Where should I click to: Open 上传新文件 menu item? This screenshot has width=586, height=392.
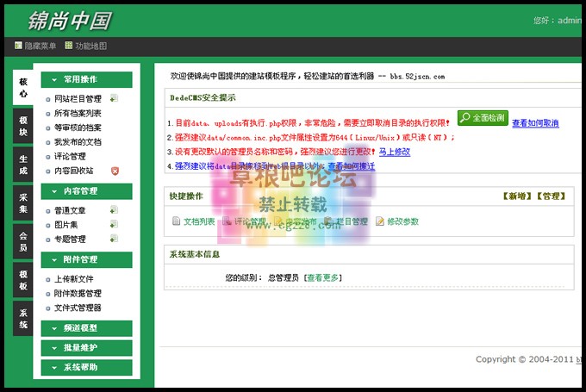point(74,279)
